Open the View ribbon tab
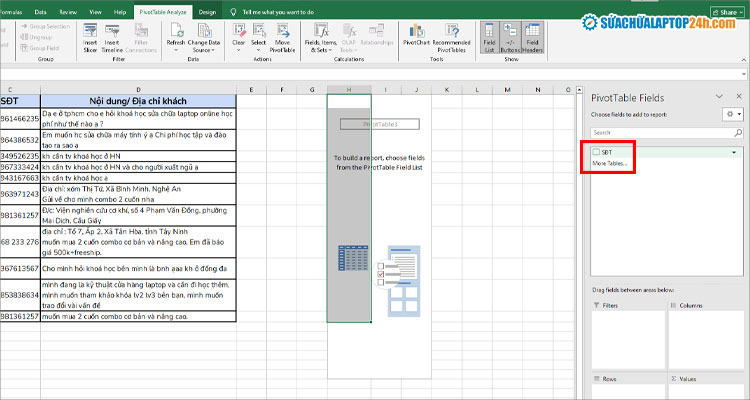Image resolution: width=750 pixels, height=400 pixels. 94,11
